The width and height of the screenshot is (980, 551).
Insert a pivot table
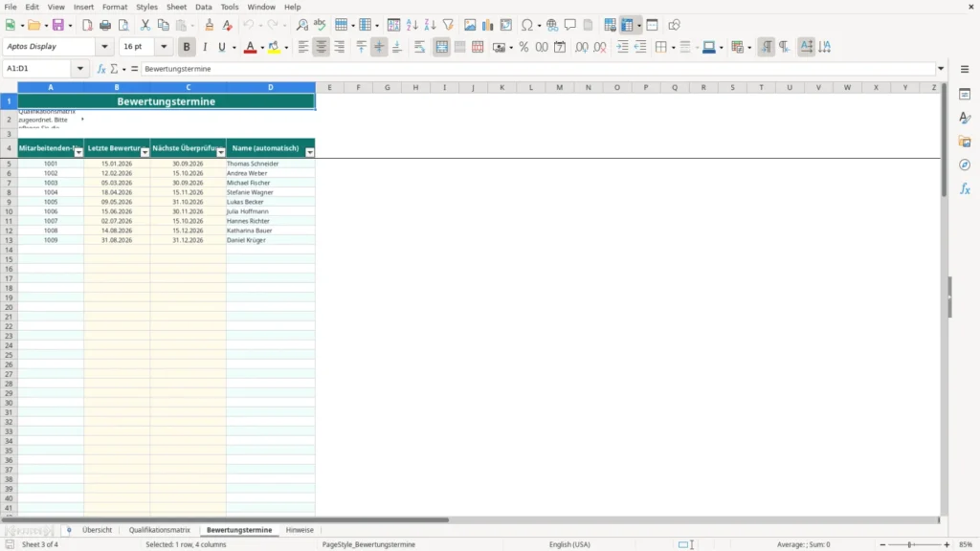pos(505,25)
